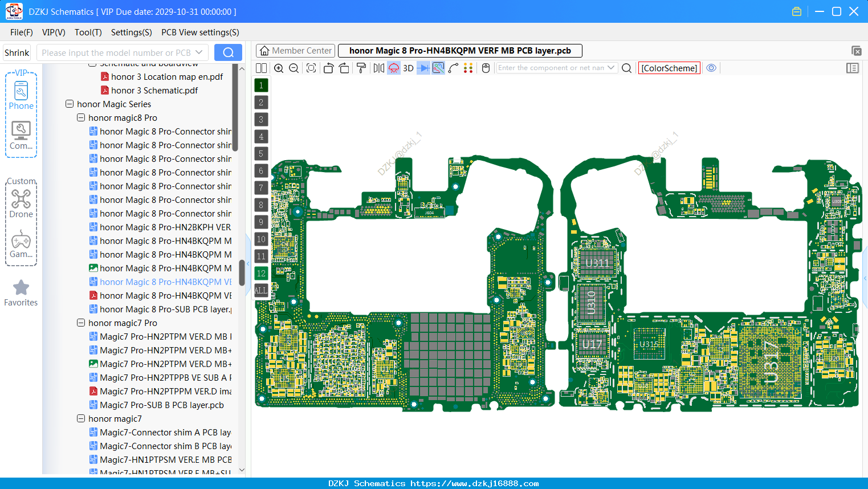Mirror the PCB board view
This screenshot has height=489, width=868.
pos(379,68)
